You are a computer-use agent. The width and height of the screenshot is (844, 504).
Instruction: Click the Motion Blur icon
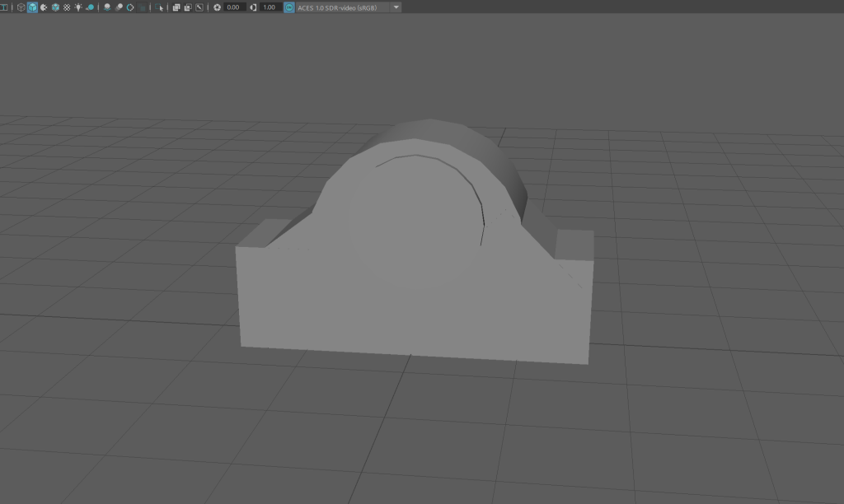click(119, 7)
